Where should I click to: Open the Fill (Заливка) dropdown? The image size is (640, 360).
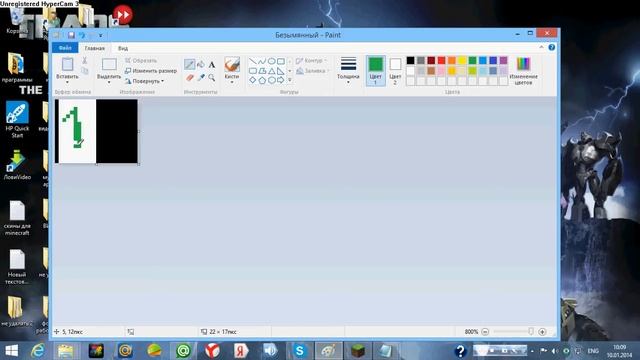313,71
